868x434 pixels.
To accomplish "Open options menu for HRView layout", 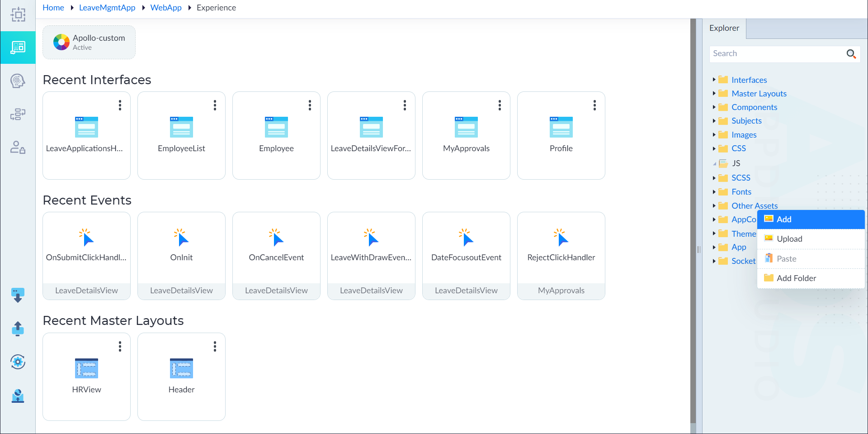I will point(120,347).
